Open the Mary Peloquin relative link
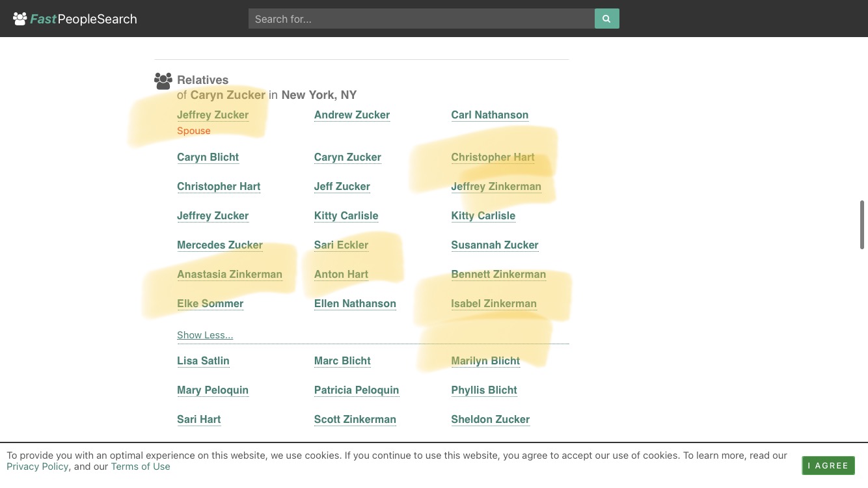The width and height of the screenshot is (868, 488). click(213, 390)
